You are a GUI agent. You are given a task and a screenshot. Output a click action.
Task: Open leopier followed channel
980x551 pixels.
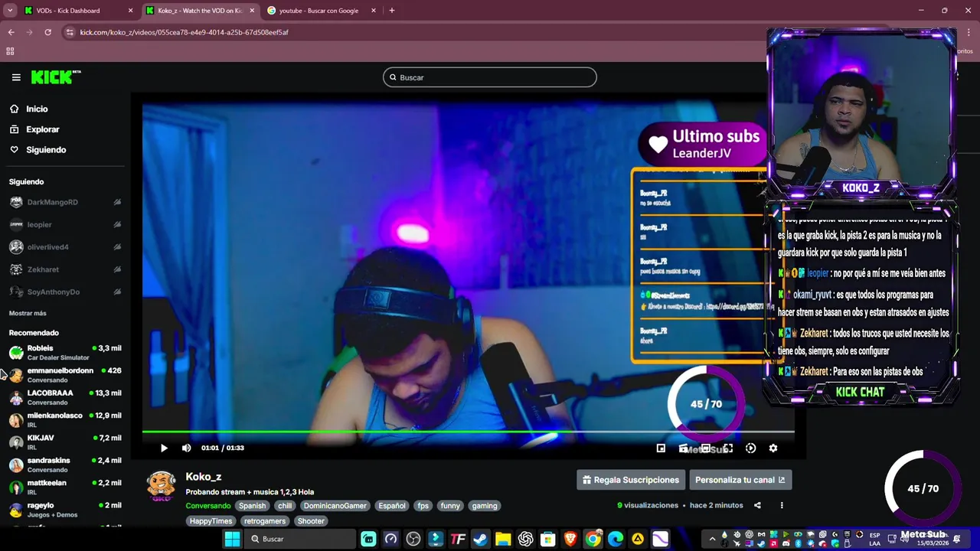coord(39,224)
